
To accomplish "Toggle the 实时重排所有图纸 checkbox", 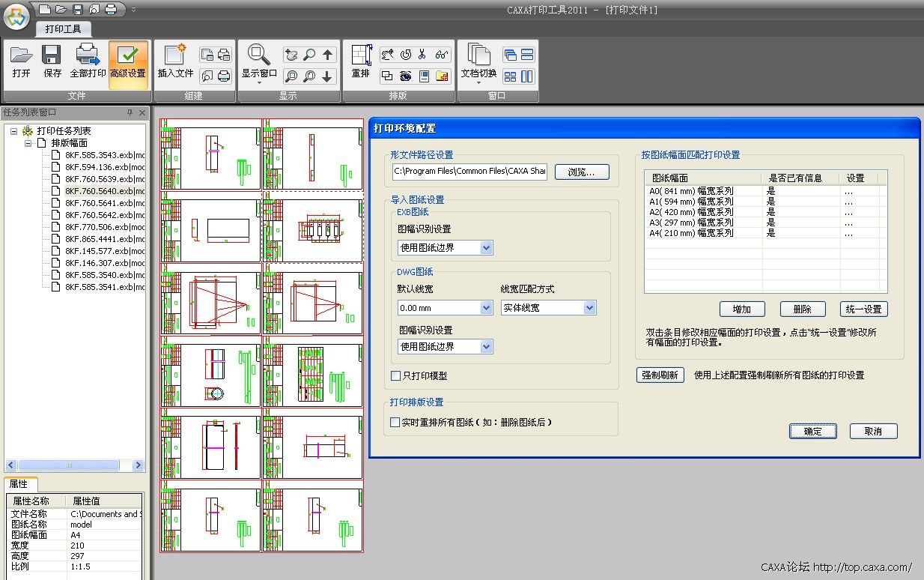I will 396,423.
